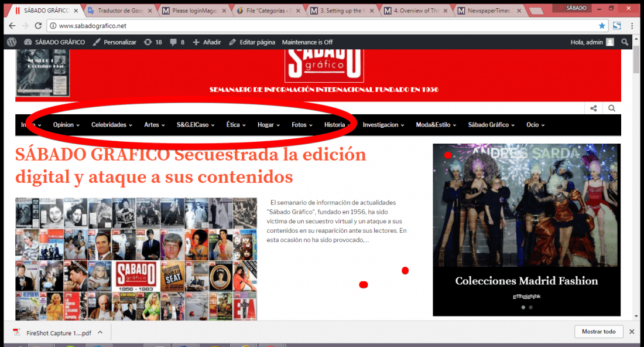Open Colecciones Madrid Fashion slide title
Viewport: 644px width, 347px height.
(526, 281)
